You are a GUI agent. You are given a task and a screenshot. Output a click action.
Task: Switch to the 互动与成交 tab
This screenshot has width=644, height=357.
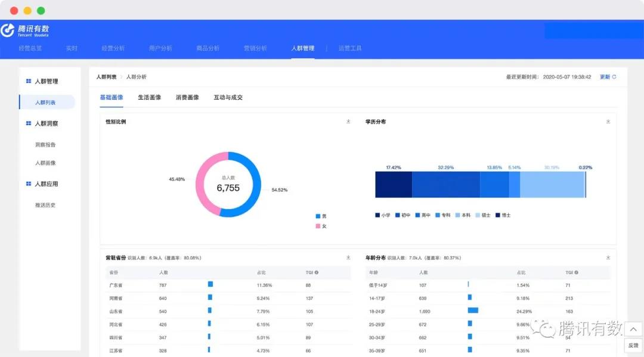coord(228,97)
